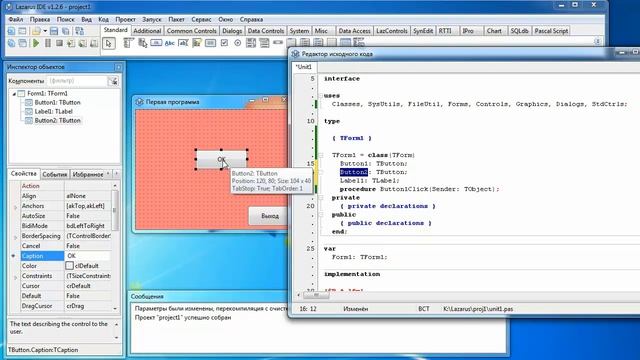The width and height of the screenshot is (640, 360).
Task: Open the Сервис menu
Action: (x=201, y=19)
